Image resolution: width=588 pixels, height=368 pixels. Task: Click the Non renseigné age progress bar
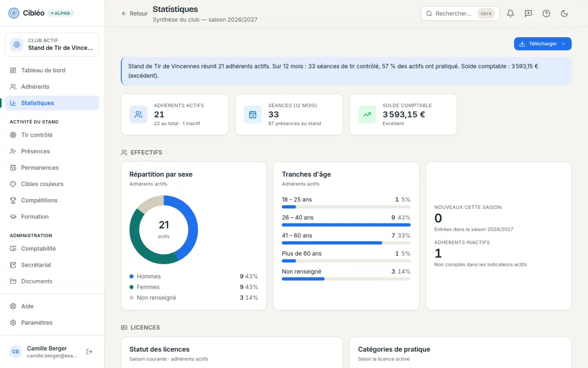tap(346, 279)
